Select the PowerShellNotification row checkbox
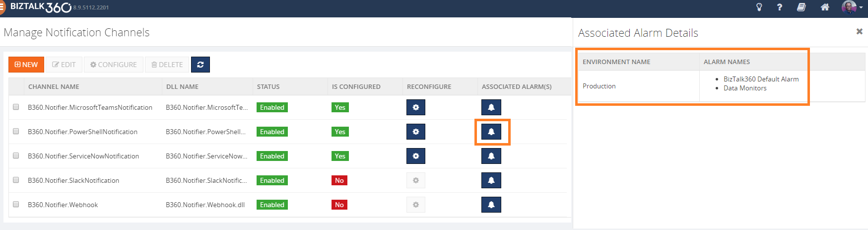 pos(16,131)
